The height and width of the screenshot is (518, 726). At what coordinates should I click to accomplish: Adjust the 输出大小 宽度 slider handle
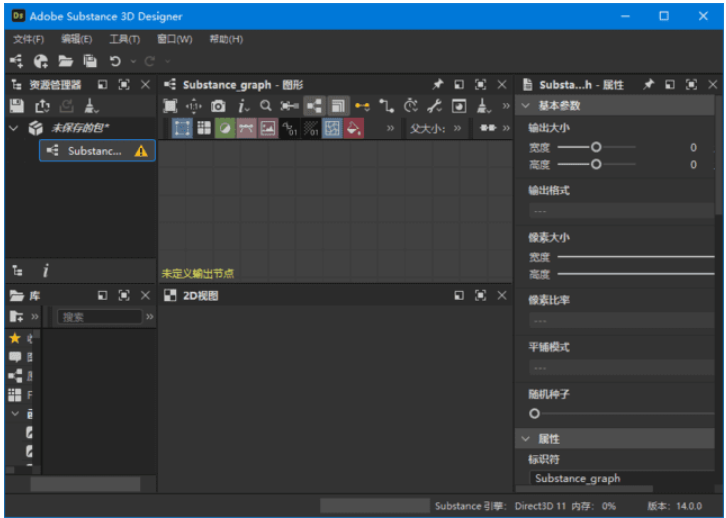pos(596,147)
